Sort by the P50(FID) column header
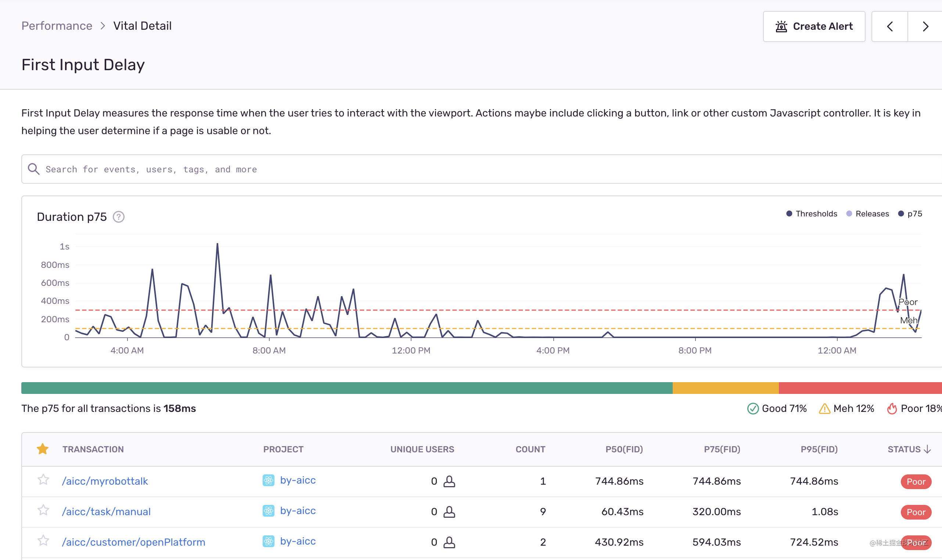This screenshot has height=560, width=942. [624, 449]
